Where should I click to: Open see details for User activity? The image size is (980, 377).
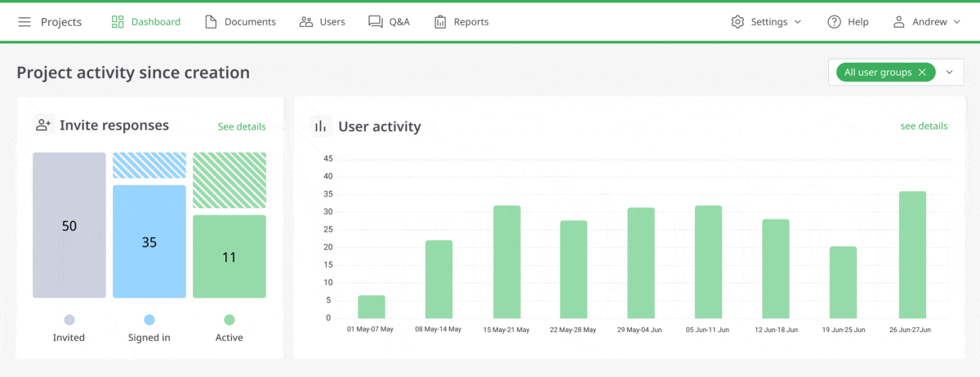[924, 126]
